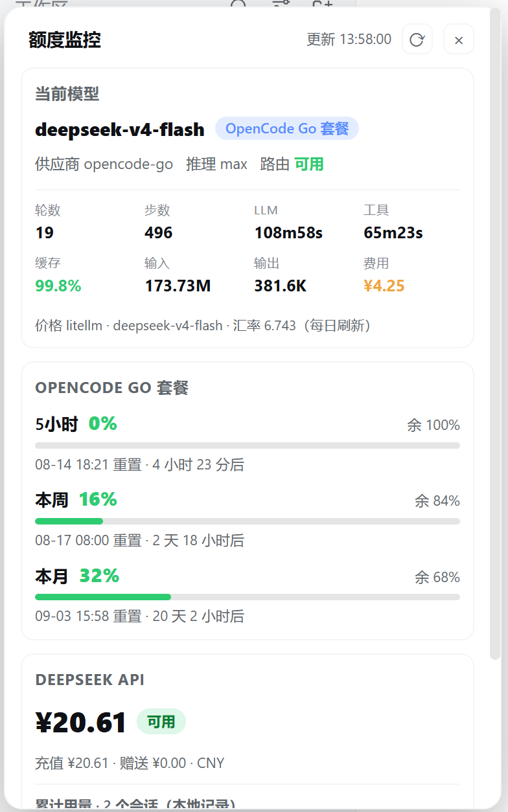Click the 余 84% remaining text

[x=437, y=501]
